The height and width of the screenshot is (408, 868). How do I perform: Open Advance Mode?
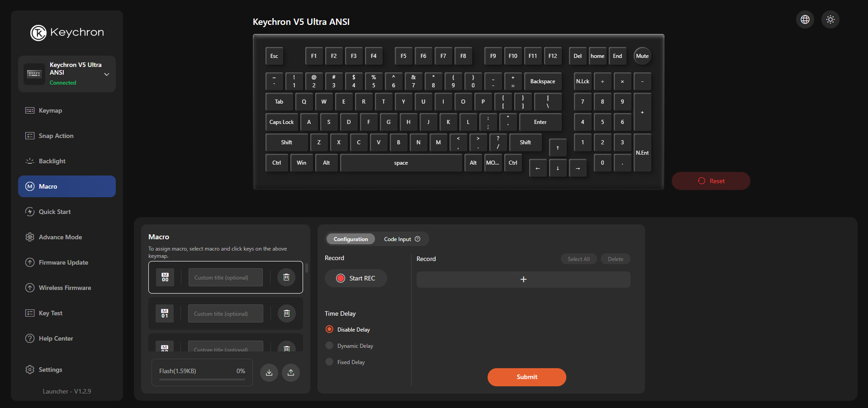click(x=60, y=237)
